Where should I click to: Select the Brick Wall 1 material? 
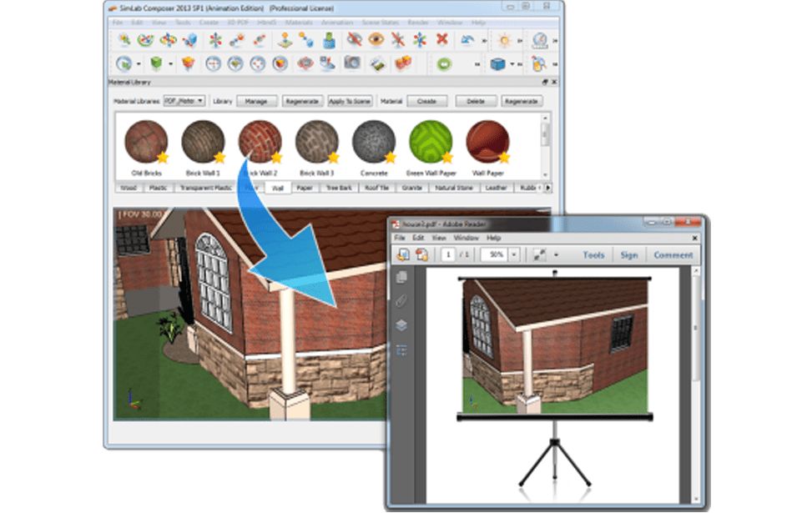(203, 142)
